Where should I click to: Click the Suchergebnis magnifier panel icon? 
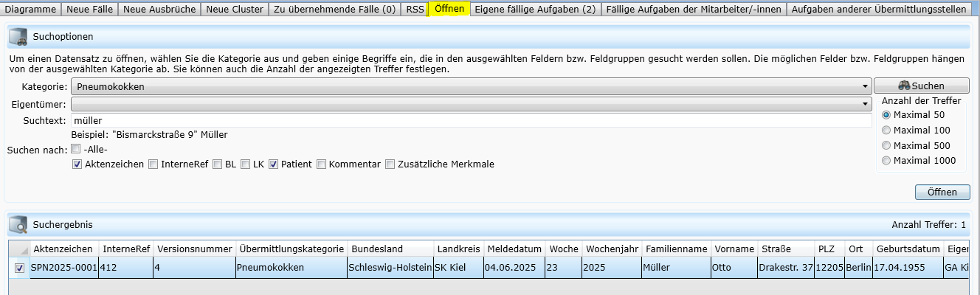click(18, 224)
